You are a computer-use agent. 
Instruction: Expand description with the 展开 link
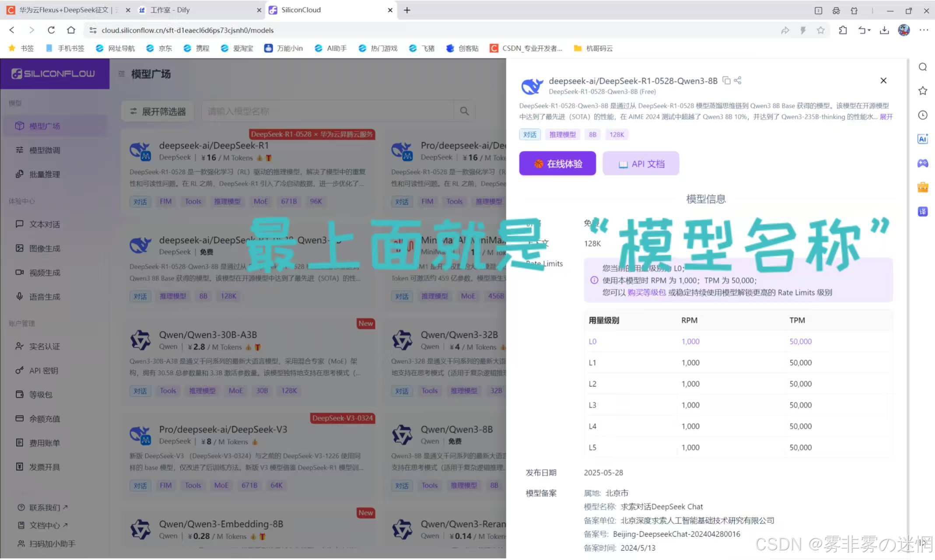(x=886, y=117)
